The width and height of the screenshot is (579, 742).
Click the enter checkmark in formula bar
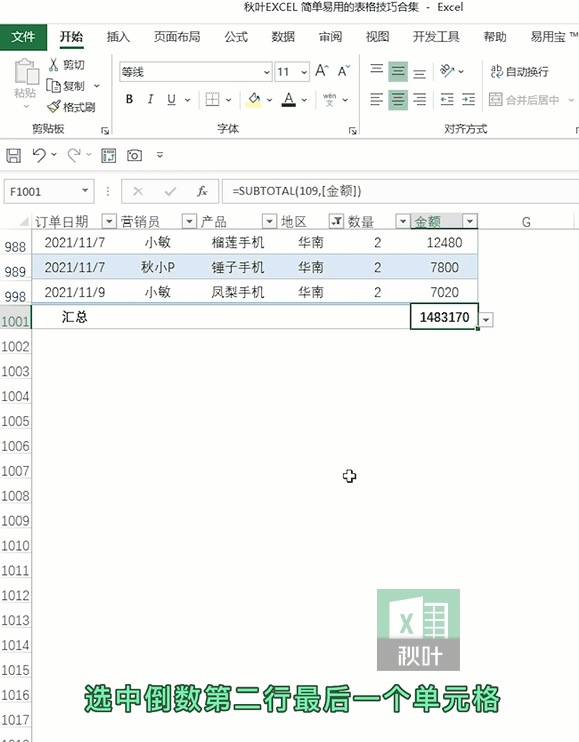pos(170,192)
